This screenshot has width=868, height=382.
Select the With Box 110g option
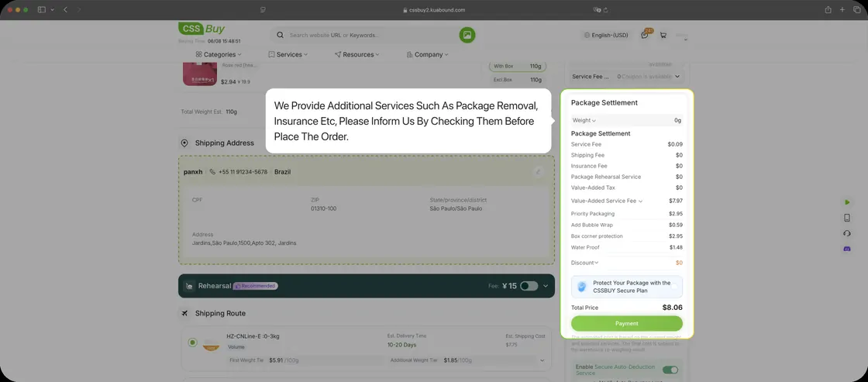(517, 67)
